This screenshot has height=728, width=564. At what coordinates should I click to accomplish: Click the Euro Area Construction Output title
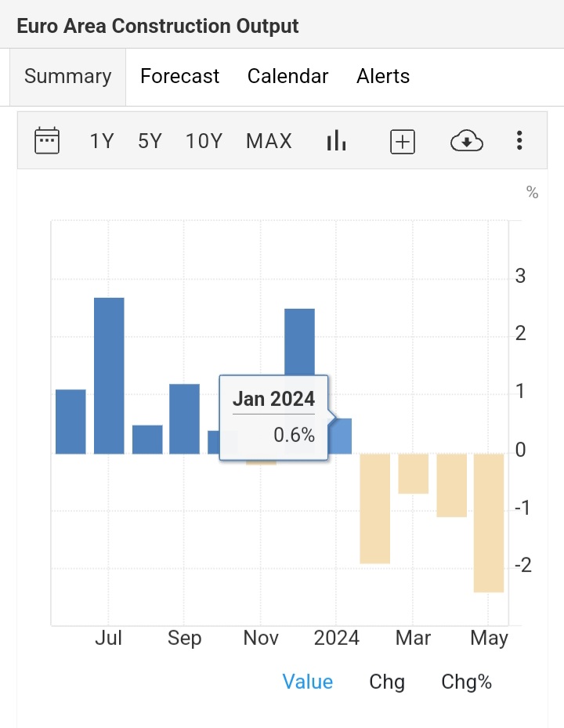157,26
